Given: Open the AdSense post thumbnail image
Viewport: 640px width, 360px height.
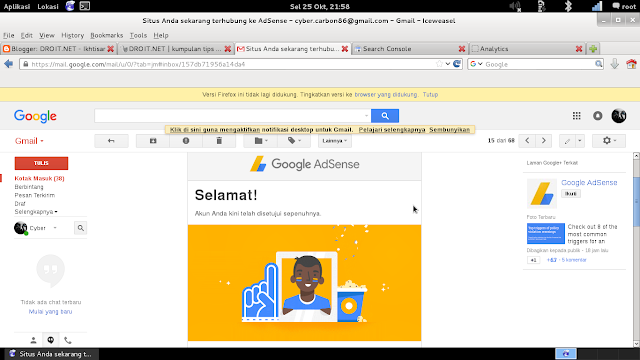Looking at the screenshot, I should pos(546,233).
